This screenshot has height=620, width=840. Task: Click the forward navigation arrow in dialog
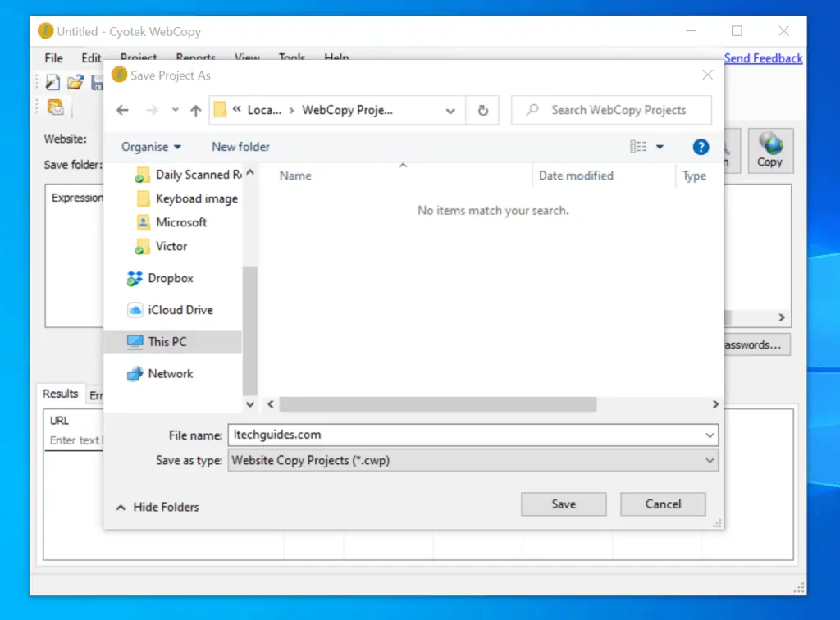152,110
